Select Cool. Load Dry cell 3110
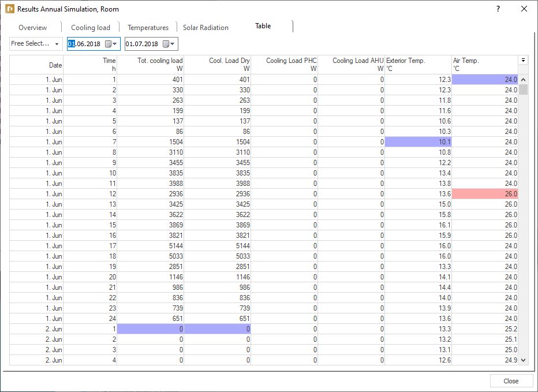Screen dimensions: 538x392 pos(217,152)
